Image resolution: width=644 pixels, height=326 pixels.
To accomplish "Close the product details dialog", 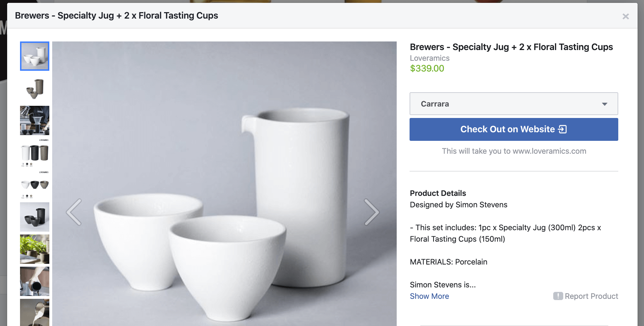I will [x=625, y=16].
